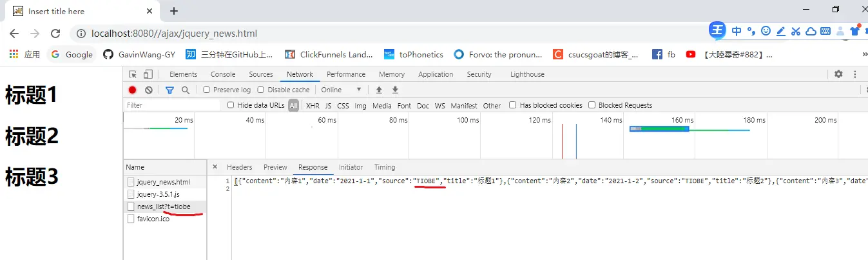
Task: Filter requests by Img type
Action: pyautogui.click(x=360, y=105)
